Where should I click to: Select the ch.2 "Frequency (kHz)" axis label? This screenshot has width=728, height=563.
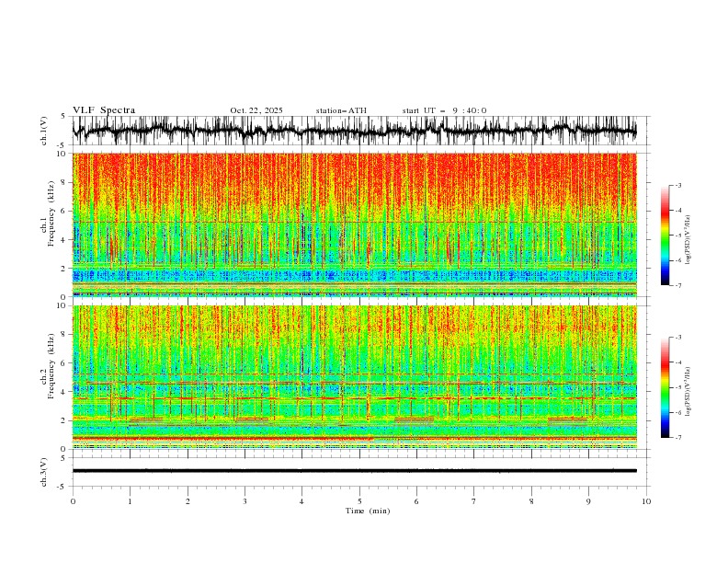point(51,366)
